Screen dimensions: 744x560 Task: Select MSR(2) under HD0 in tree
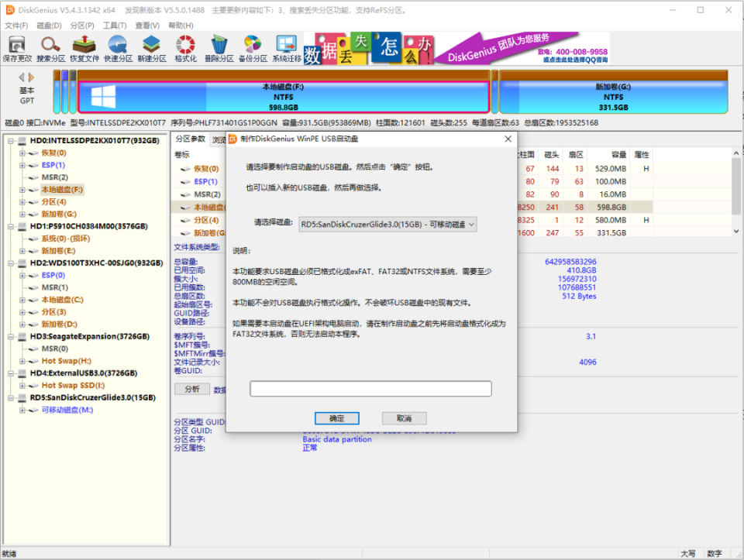coord(54,177)
